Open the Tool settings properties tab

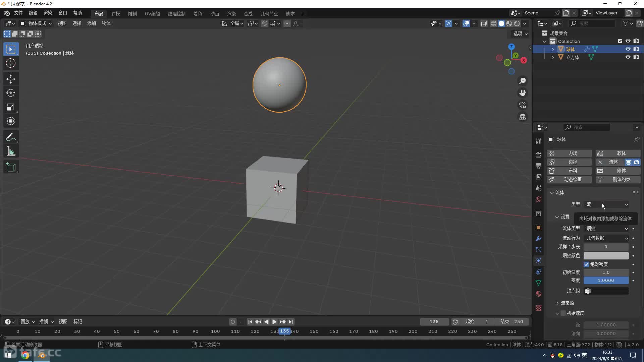[538, 141]
